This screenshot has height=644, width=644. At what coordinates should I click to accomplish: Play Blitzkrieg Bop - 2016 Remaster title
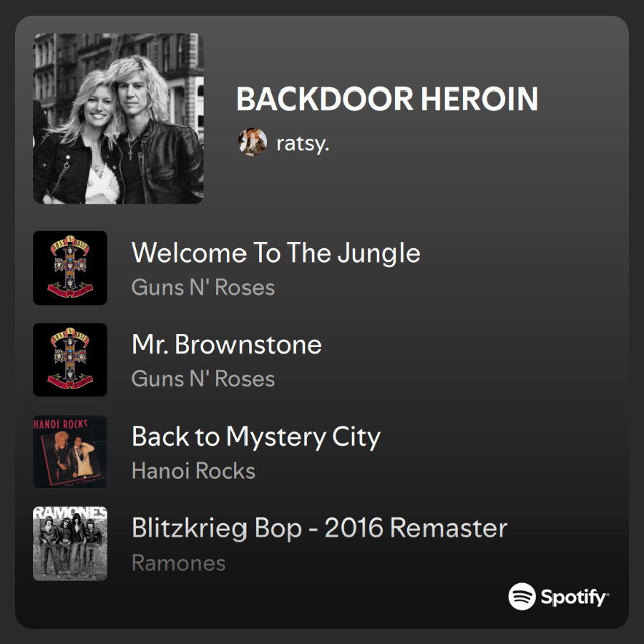tap(320, 528)
